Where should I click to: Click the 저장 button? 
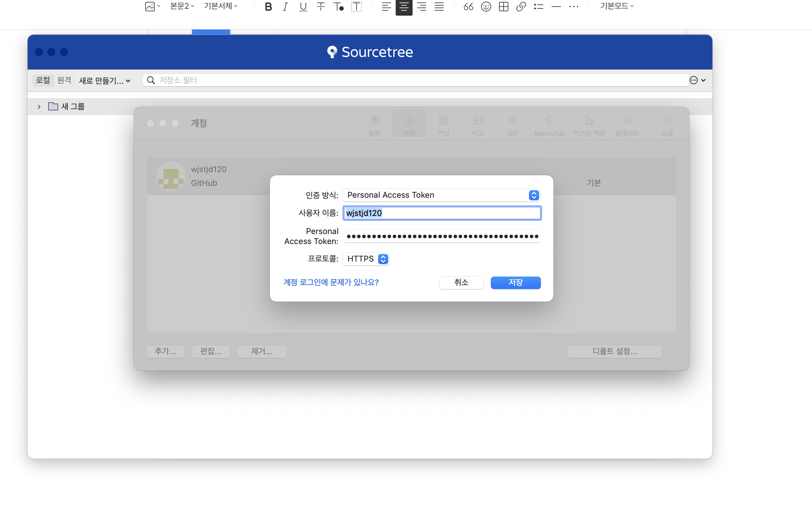pyautogui.click(x=515, y=283)
